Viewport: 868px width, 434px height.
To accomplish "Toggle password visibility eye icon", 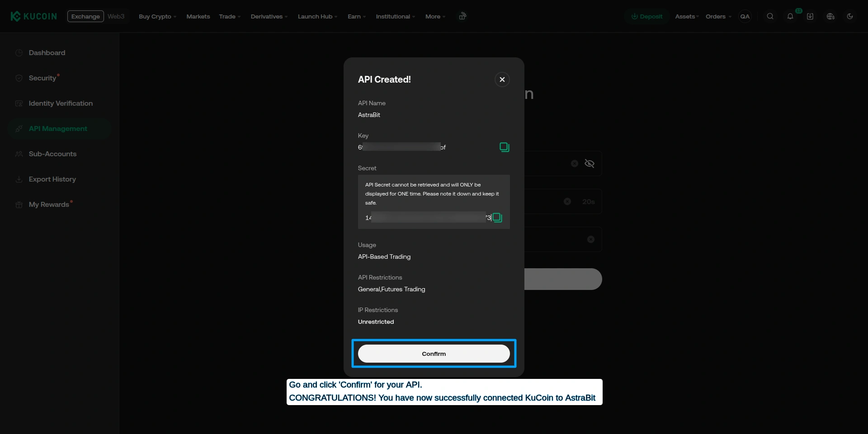I will [x=590, y=163].
